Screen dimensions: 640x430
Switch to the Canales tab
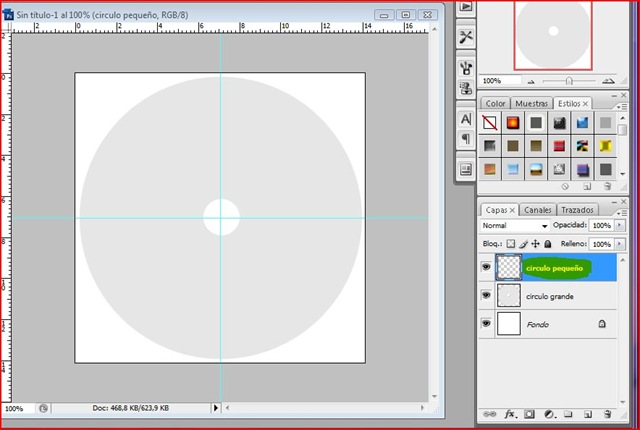538,210
